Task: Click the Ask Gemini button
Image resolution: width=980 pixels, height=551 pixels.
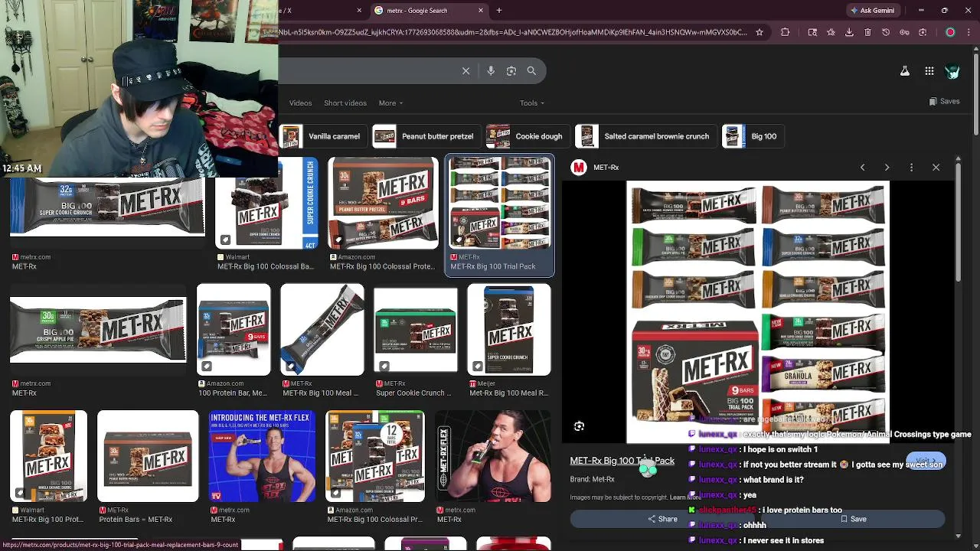Action: tap(871, 11)
